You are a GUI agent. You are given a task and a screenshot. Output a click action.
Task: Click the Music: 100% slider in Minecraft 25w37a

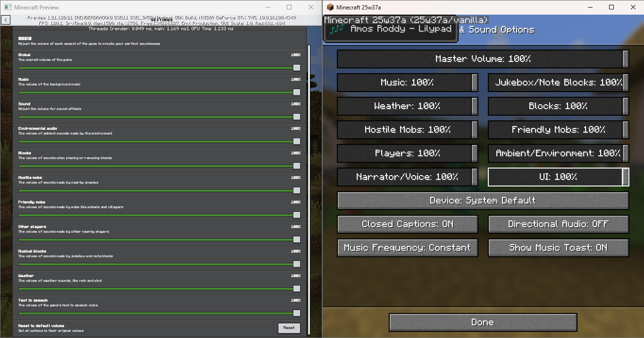point(408,83)
